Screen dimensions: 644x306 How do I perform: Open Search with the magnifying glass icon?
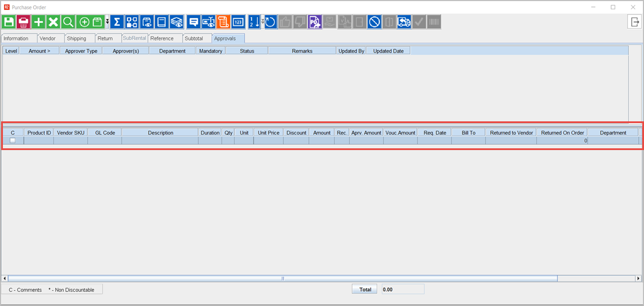click(x=68, y=22)
